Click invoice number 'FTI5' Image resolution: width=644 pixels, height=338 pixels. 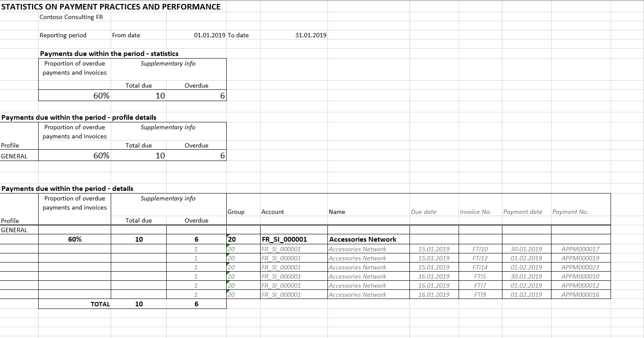(480, 276)
